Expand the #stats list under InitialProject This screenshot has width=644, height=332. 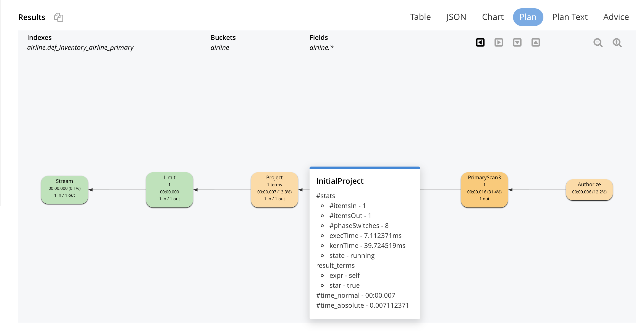click(x=325, y=196)
